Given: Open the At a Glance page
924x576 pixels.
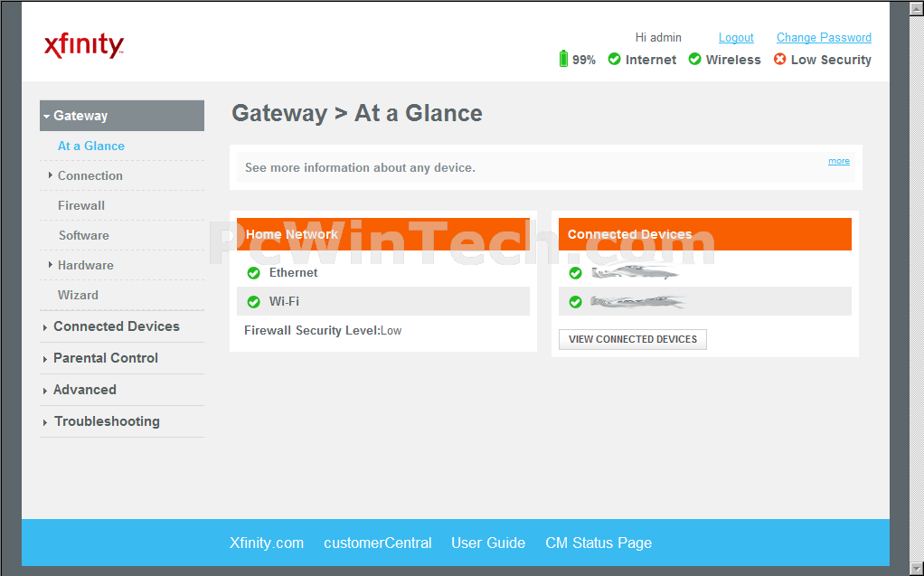Looking at the screenshot, I should coord(91,146).
